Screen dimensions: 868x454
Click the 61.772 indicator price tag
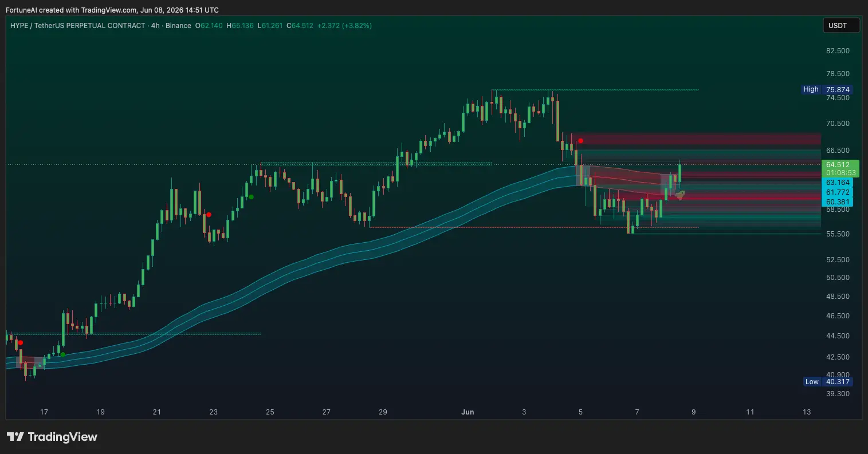click(x=837, y=192)
